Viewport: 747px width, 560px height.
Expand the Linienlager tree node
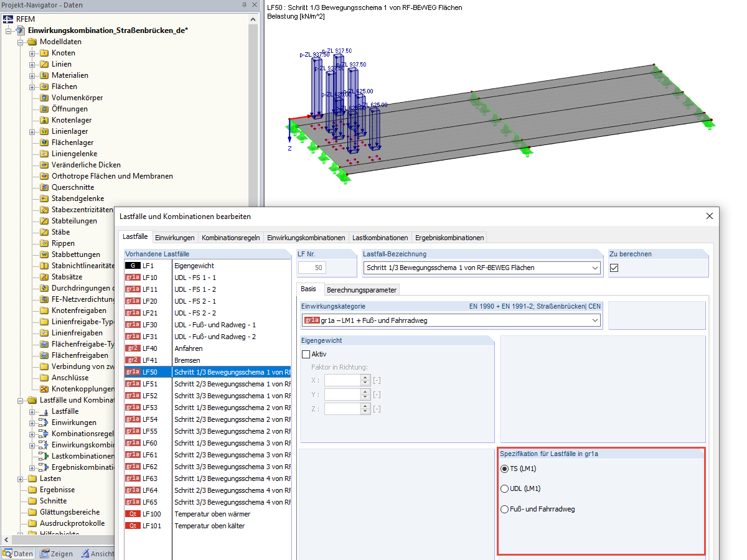click(32, 131)
